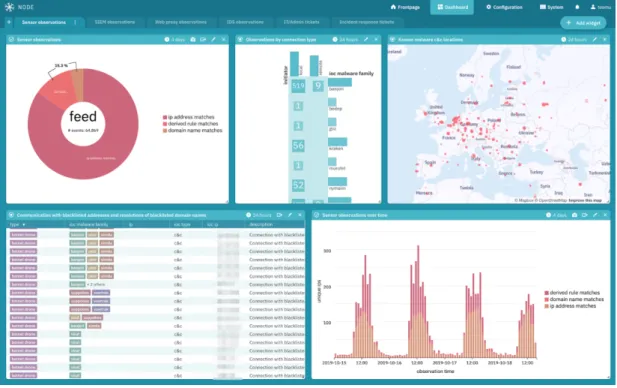Click the Improve this map link
617x388 pixels.
pos(585,201)
